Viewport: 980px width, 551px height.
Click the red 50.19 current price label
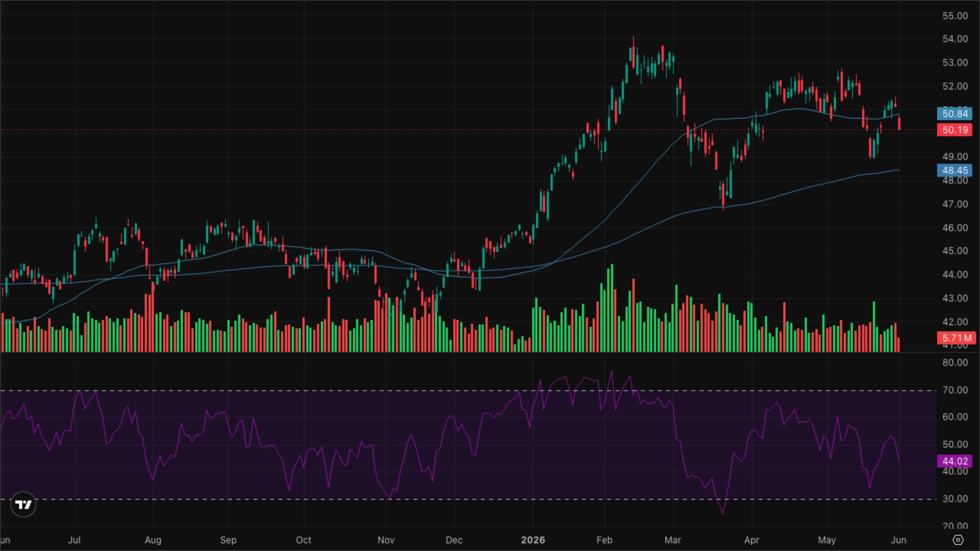click(955, 130)
